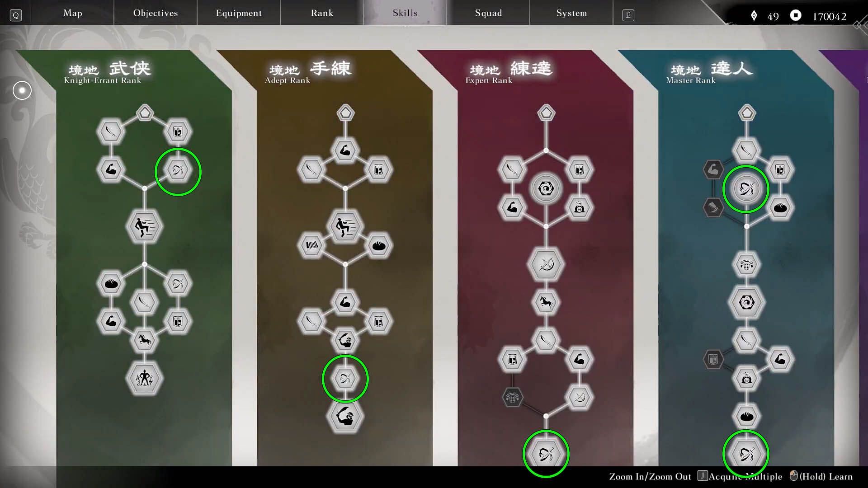Toggle the circular back button top-left
868x488 pixels.
tap(21, 90)
